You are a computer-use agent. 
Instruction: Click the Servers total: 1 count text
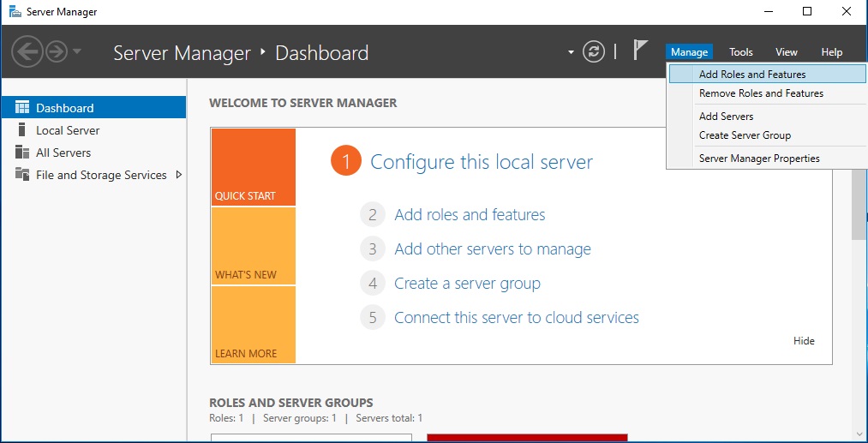pyautogui.click(x=389, y=418)
